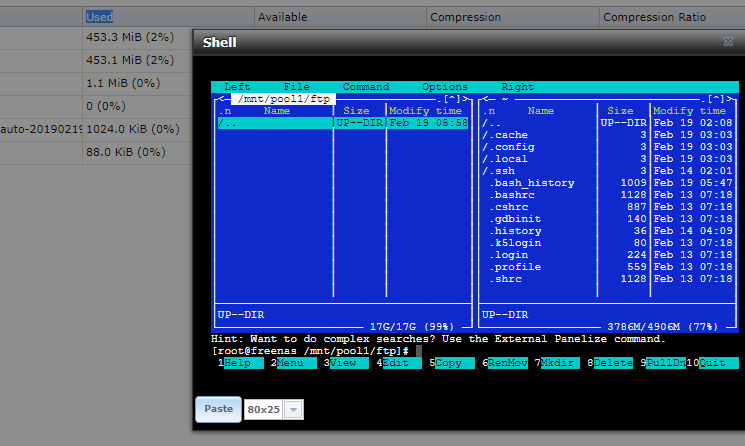
Task: Click the right panel's Size column header
Action: click(620, 111)
